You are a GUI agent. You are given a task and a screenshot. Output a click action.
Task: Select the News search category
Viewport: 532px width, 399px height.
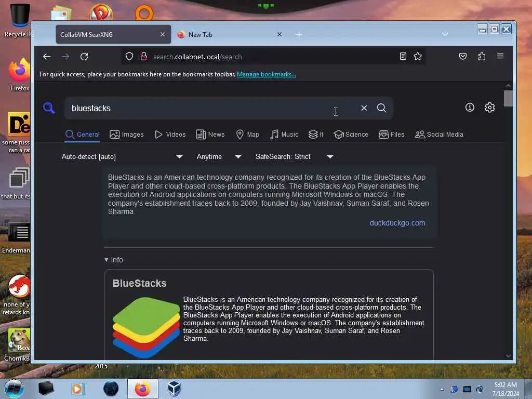(x=210, y=135)
